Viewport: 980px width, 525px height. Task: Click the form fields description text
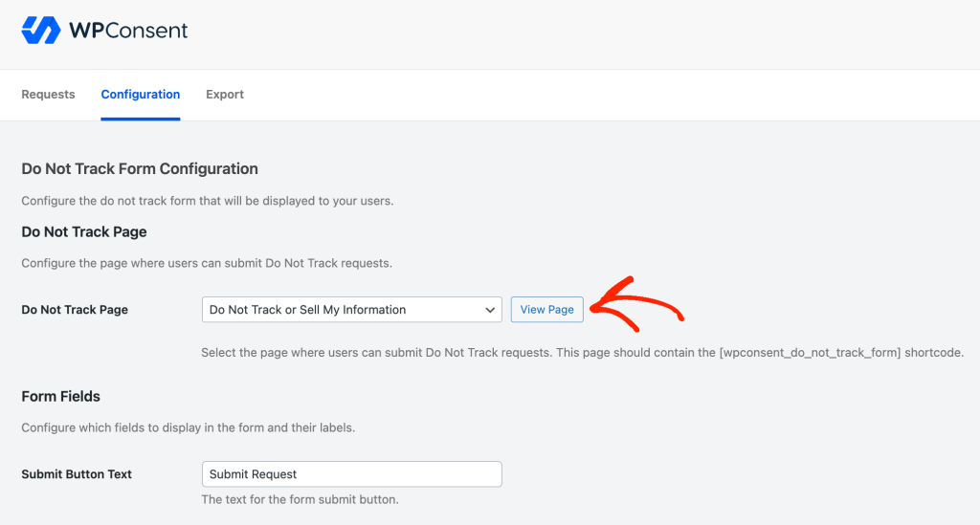click(189, 427)
